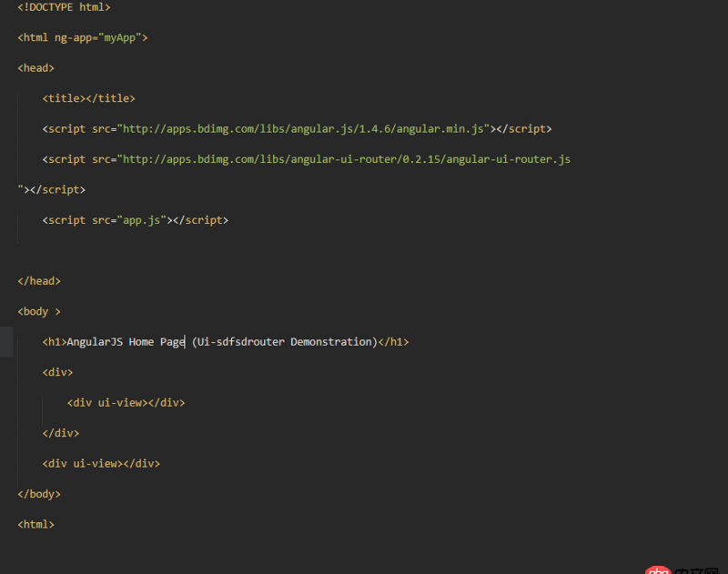Click the wrapped line starting with the stray quote
Viewport: 728px width, 574px height.
click(50, 189)
